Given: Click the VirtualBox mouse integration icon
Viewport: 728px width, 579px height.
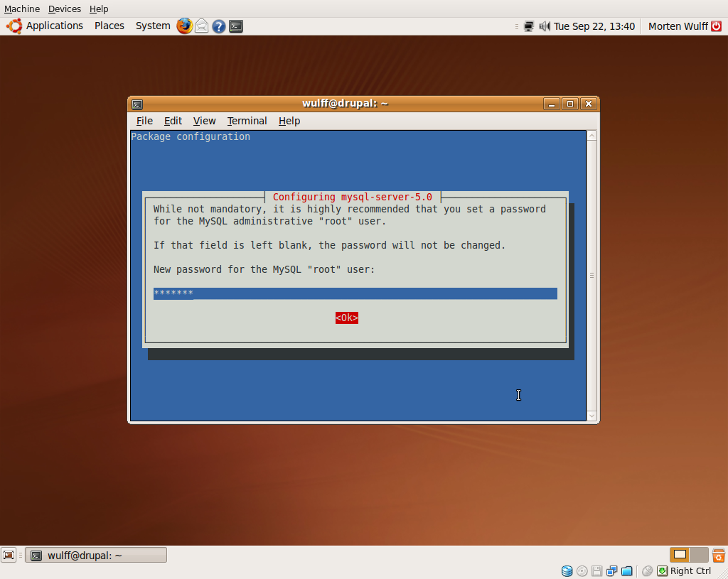Looking at the screenshot, I should [x=647, y=570].
